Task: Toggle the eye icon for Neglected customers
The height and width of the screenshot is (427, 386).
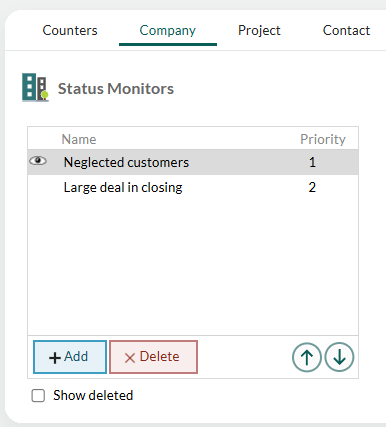Action: (x=38, y=161)
